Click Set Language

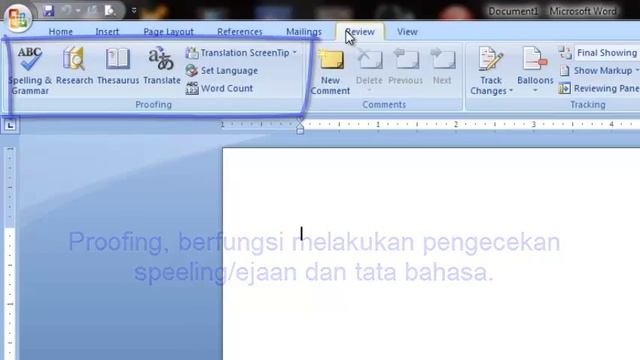pos(222,71)
